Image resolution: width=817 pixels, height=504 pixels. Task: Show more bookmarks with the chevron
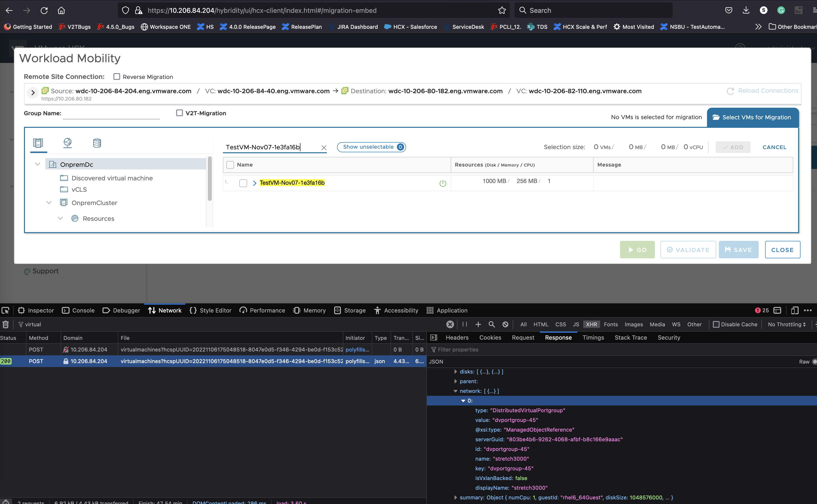758,27
